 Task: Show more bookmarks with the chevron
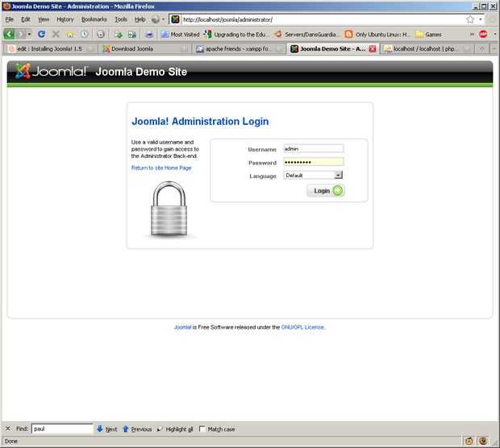[x=472, y=34]
